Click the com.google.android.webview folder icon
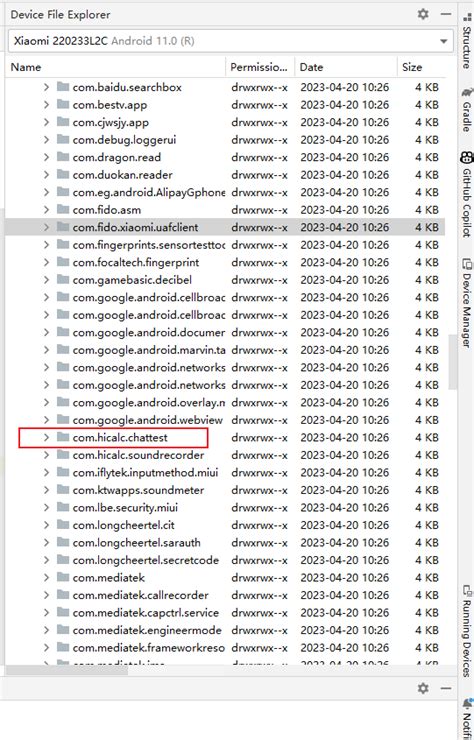 pos(63,420)
